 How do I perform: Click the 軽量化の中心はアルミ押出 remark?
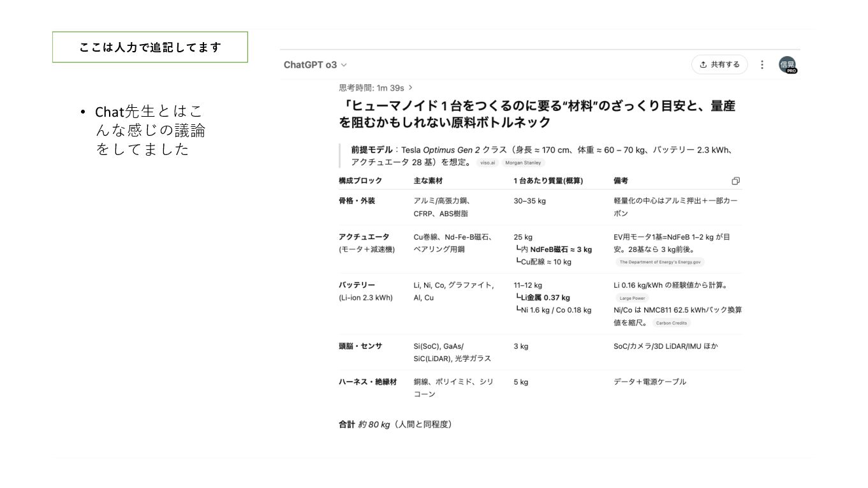[x=676, y=207]
